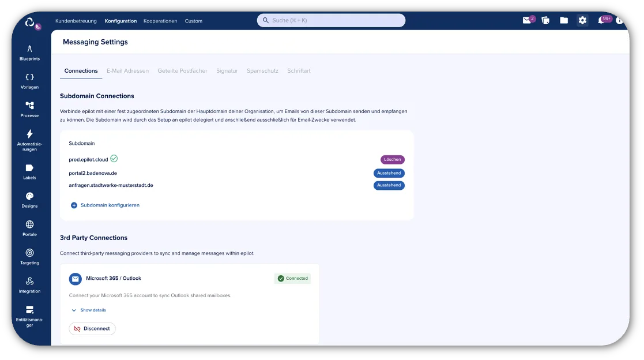The height and width of the screenshot is (360, 644).
Task: Click the search magnifier icon
Action: click(x=266, y=20)
